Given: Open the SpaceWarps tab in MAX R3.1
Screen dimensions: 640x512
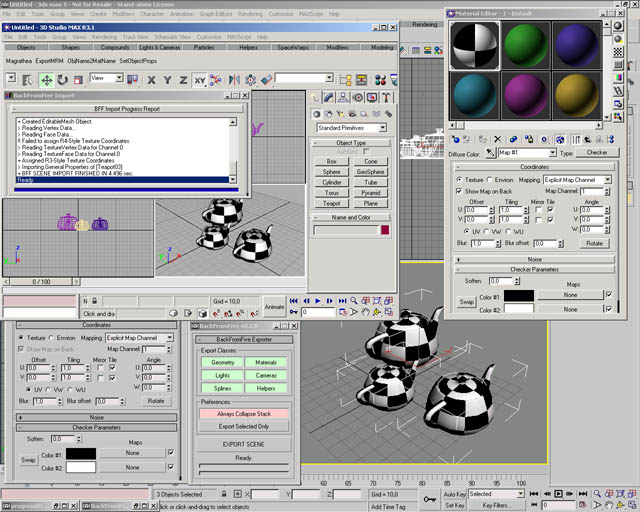Looking at the screenshot, I should click(x=293, y=47).
